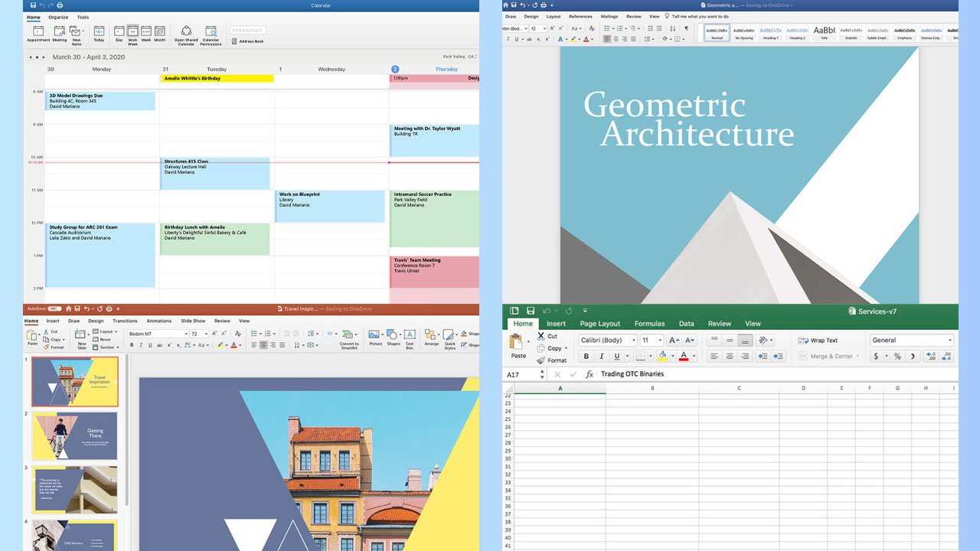Open Slide Show tab in PowerPoint
This screenshot has height=551, width=980.
click(x=193, y=321)
